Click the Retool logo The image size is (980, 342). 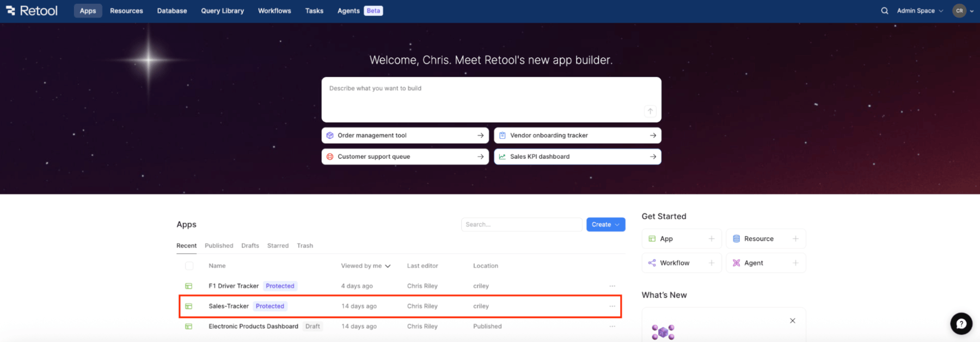tap(32, 11)
